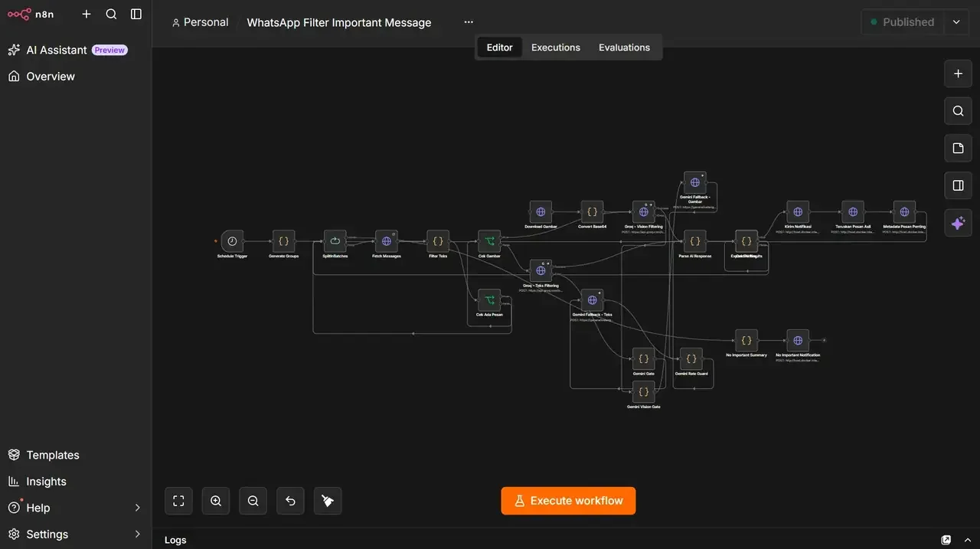The height and width of the screenshot is (549, 980).
Task: Expand the Settings submenu chevron
Action: click(x=138, y=534)
